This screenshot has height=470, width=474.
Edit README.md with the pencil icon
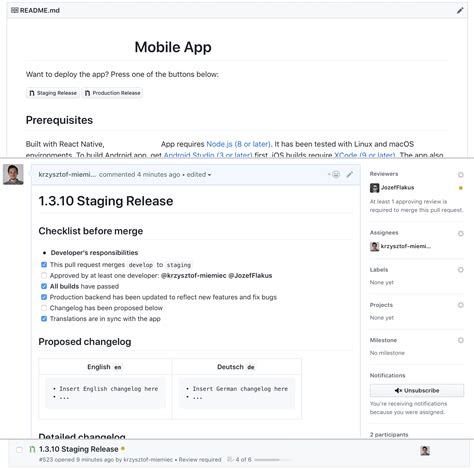[x=460, y=10]
